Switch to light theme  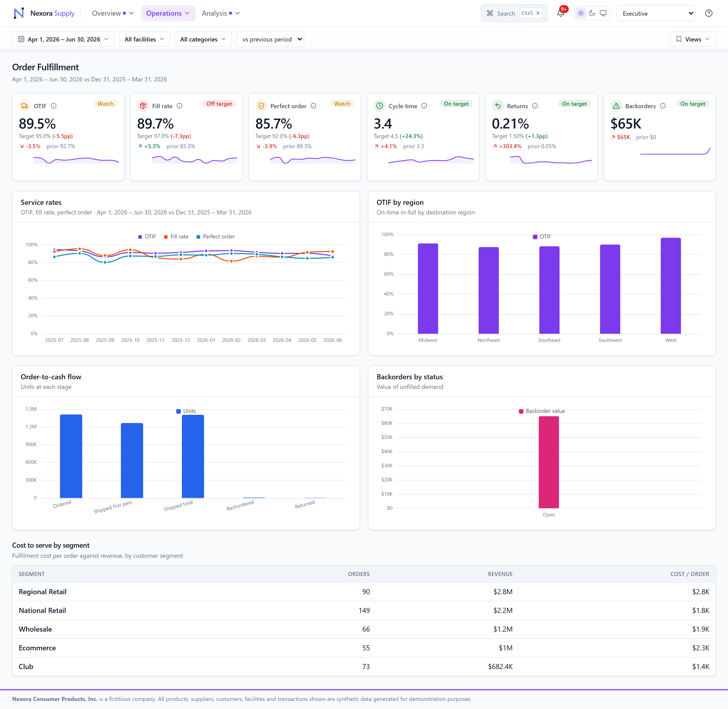point(581,13)
